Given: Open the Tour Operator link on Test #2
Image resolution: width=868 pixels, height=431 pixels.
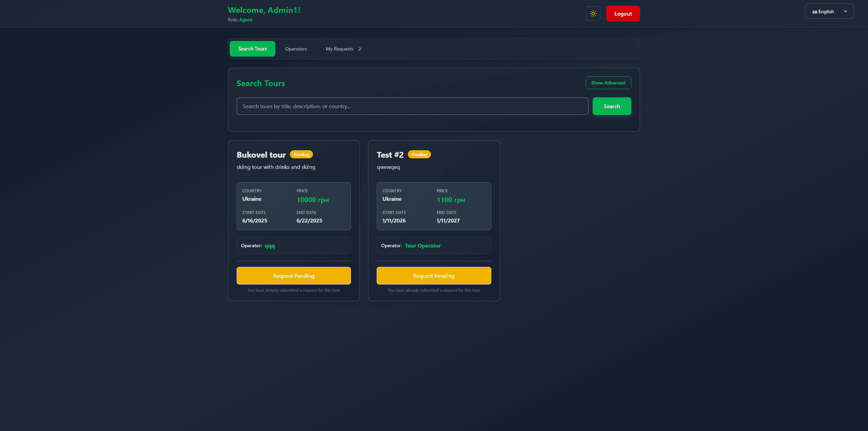Looking at the screenshot, I should pyautogui.click(x=422, y=246).
